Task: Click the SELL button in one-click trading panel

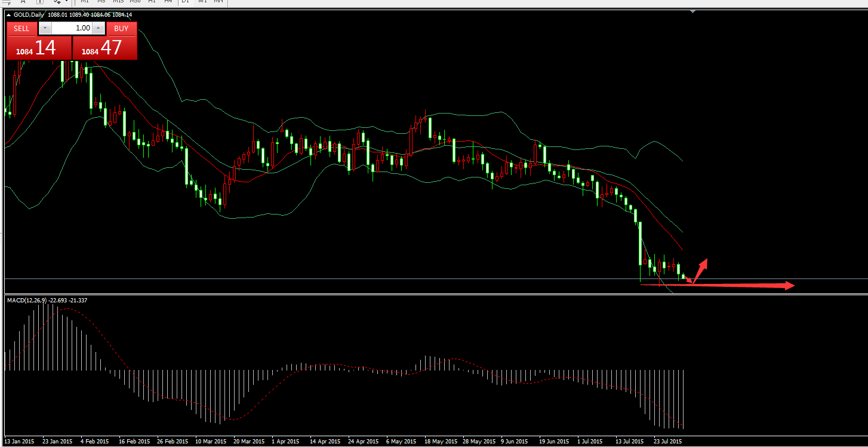Action: (x=21, y=28)
